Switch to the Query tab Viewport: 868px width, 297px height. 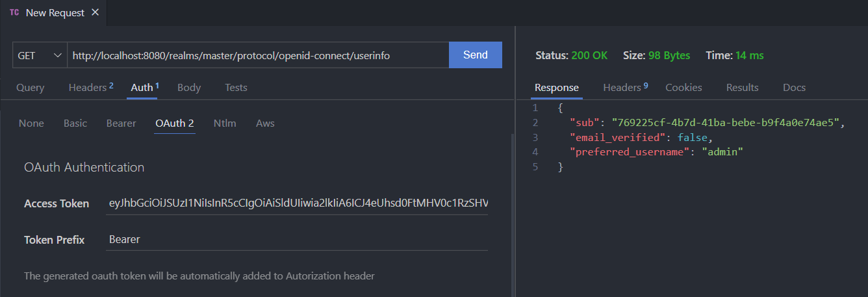(30, 88)
